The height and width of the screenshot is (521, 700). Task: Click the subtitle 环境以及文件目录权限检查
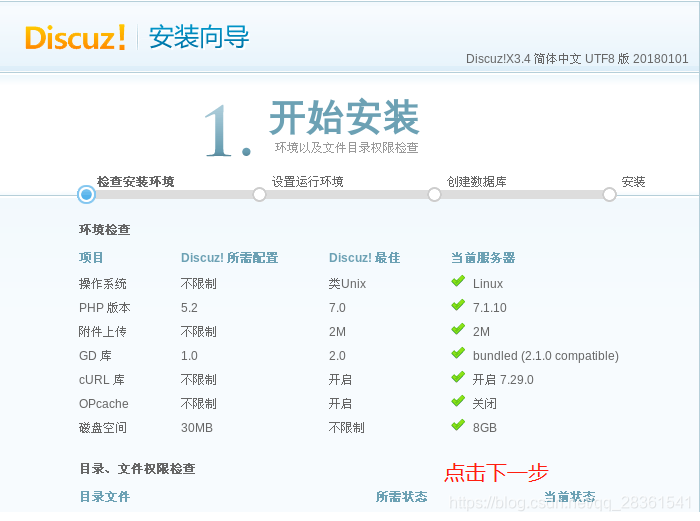click(346, 148)
